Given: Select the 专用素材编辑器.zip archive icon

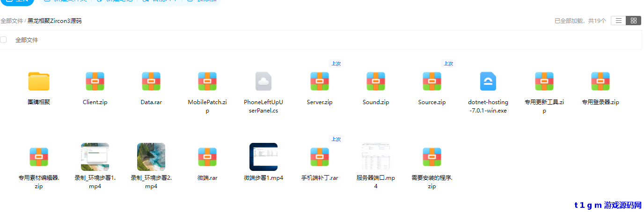Looking at the screenshot, I should [39, 157].
